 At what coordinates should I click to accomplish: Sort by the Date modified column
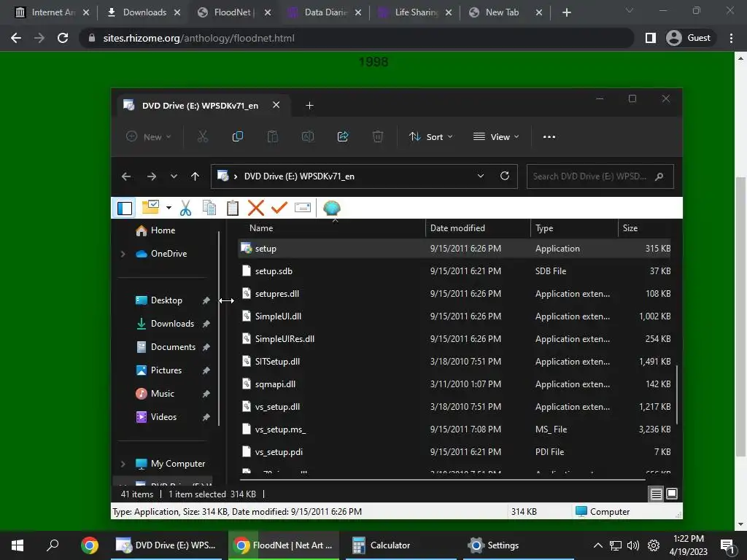(478, 228)
